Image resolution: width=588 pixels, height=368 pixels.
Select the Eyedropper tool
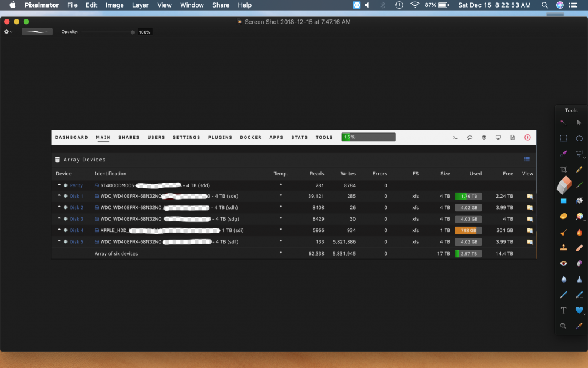coord(579,326)
